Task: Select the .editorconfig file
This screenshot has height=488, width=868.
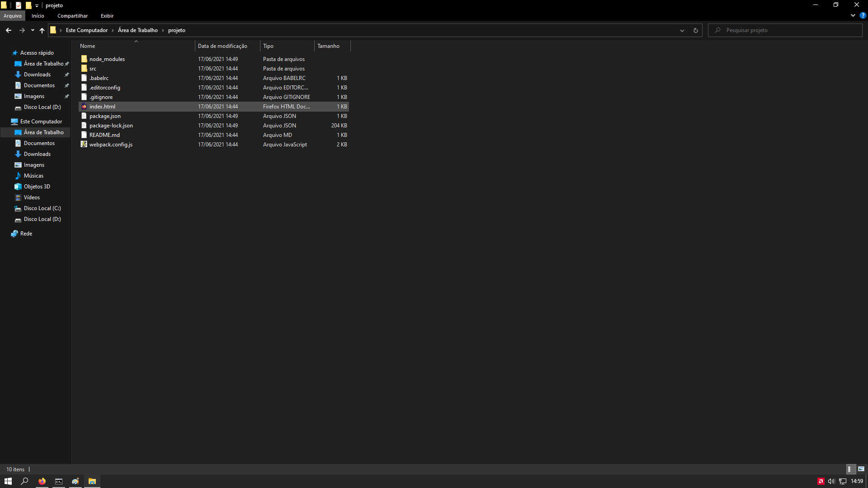Action: pos(214,88)
